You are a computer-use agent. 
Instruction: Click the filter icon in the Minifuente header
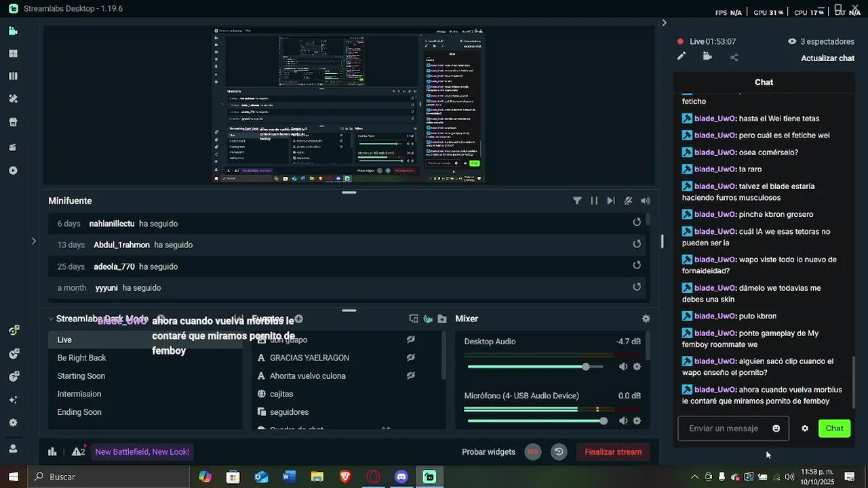click(577, 201)
